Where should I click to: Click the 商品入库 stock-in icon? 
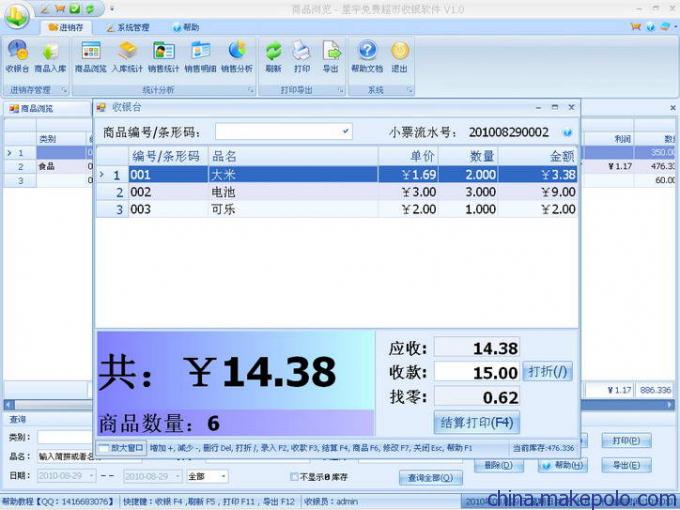50,56
